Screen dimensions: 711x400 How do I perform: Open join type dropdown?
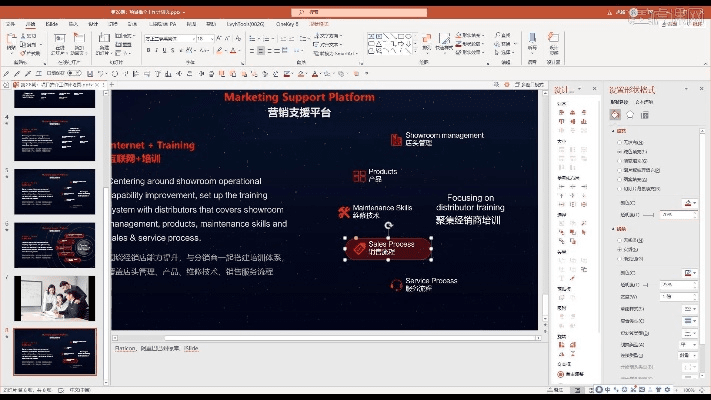pos(688,356)
